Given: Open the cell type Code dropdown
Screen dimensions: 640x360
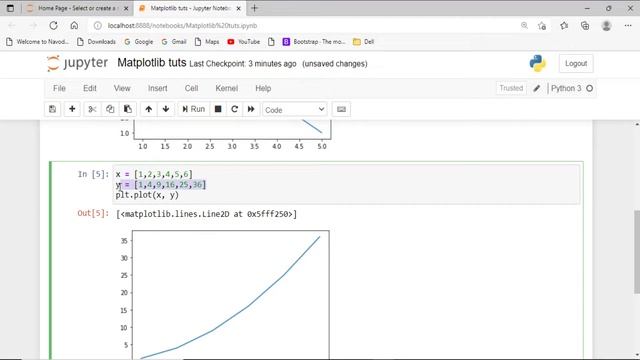Looking at the screenshot, I should coord(295,110).
